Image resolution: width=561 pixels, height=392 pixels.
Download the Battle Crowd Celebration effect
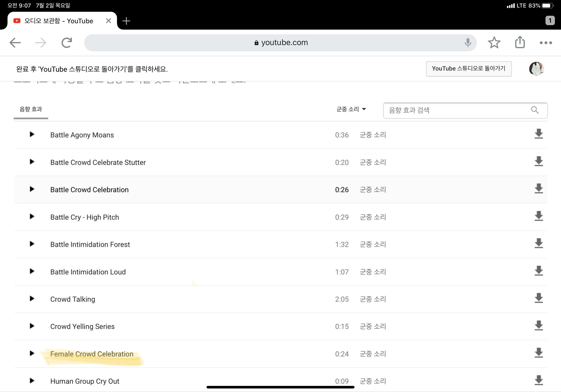[x=538, y=189]
